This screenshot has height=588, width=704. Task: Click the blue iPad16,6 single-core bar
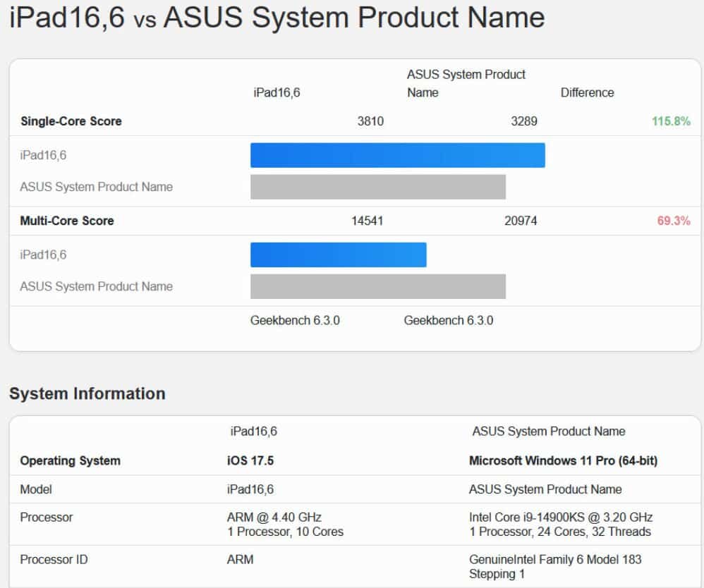[x=398, y=155]
